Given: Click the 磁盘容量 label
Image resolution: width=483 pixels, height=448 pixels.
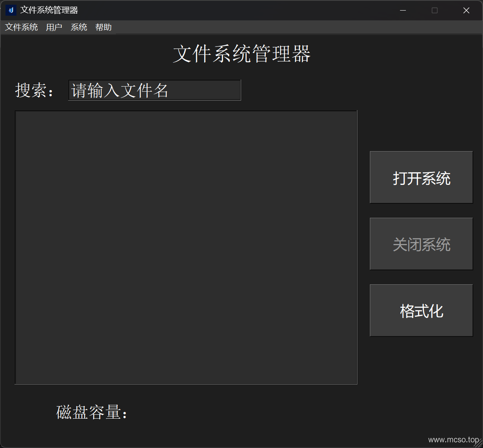Looking at the screenshot, I should point(92,412).
